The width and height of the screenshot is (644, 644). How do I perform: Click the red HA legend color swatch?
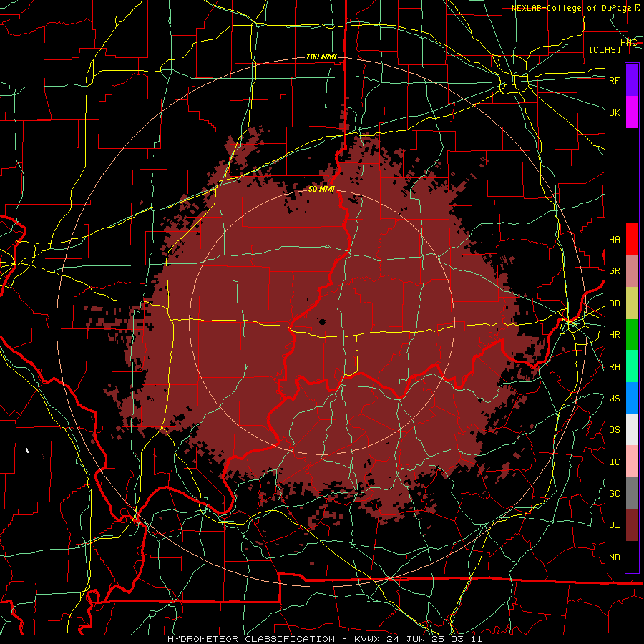click(x=632, y=239)
